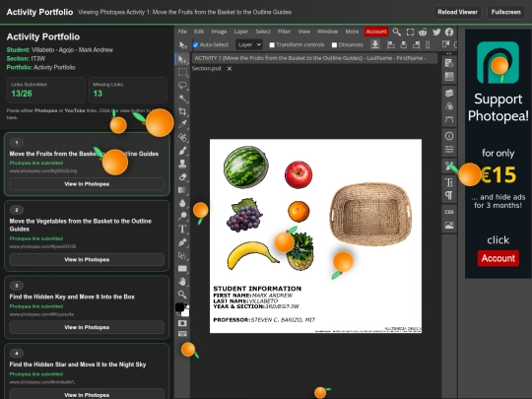
Task: Select the Zoom tool magnifier in toolbox
Action: pyautogui.click(x=182, y=295)
